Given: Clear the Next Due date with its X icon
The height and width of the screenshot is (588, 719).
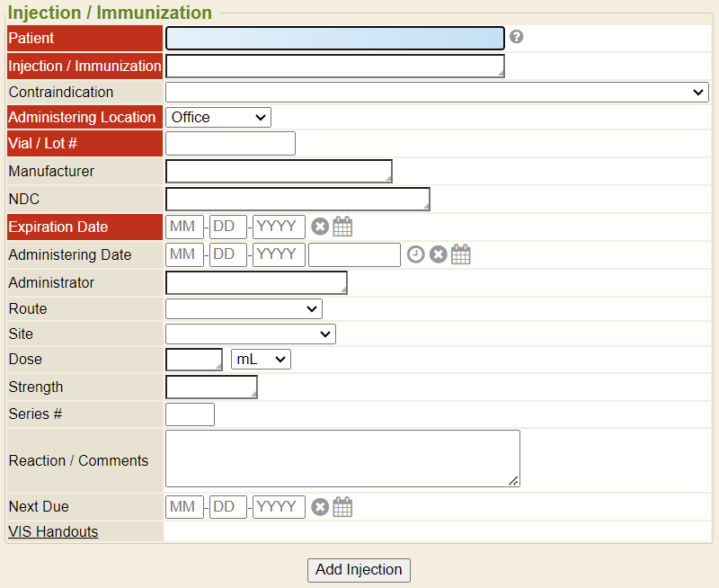Looking at the screenshot, I should coord(320,507).
